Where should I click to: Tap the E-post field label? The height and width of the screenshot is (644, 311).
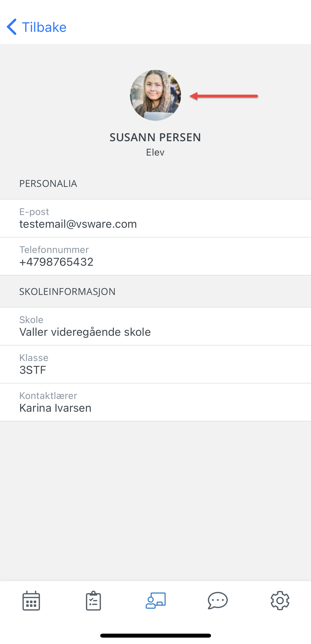[x=34, y=212]
